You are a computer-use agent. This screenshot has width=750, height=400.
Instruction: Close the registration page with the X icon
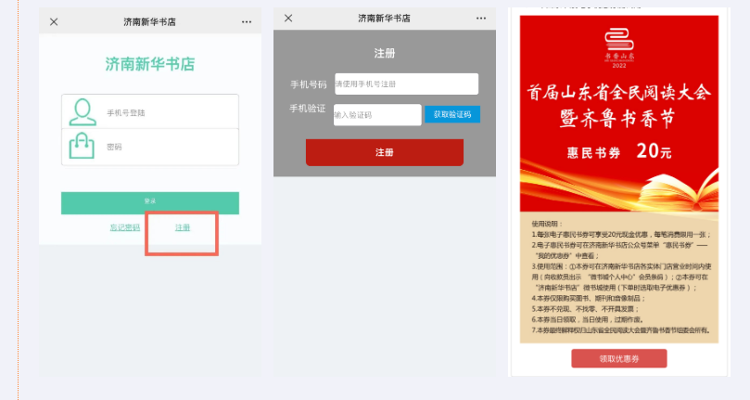[288, 18]
